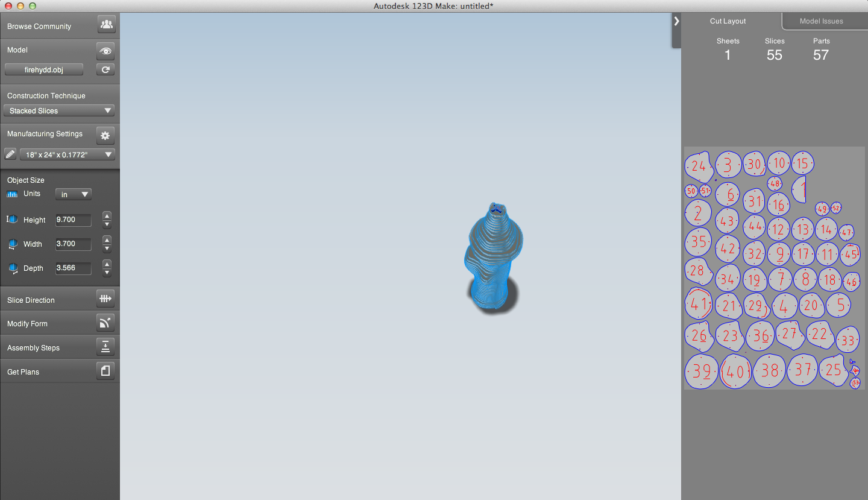The width and height of the screenshot is (868, 500).
Task: Select the Assembly Steps label
Action: (33, 348)
